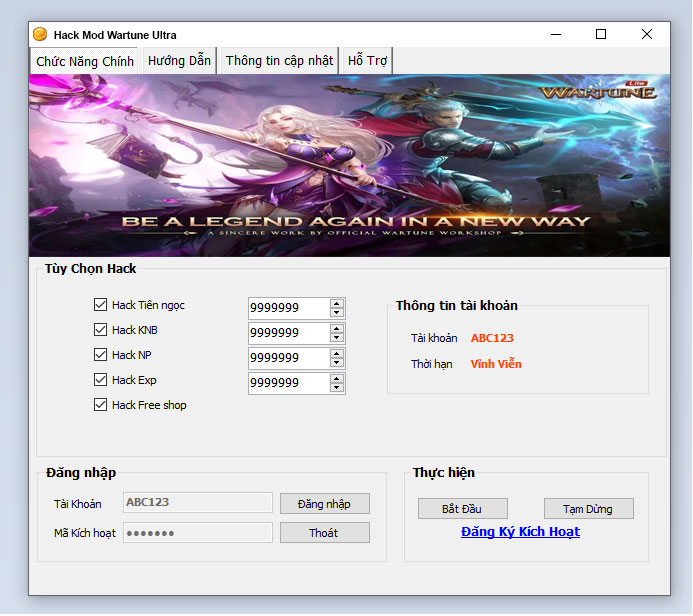Increase the Hack NP value with up arrow
The height and width of the screenshot is (616, 693).
coord(337,354)
